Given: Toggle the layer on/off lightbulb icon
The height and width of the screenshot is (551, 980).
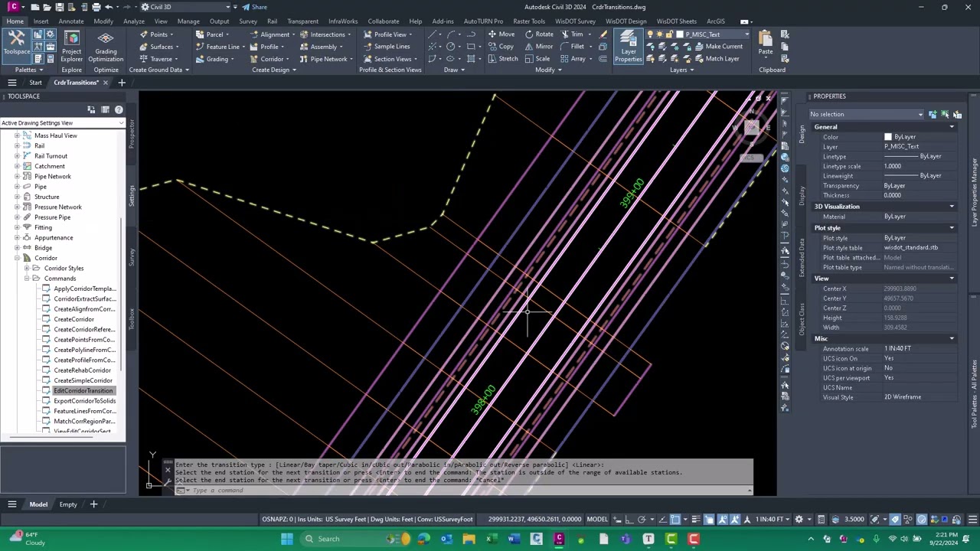Looking at the screenshot, I should coord(650,34).
